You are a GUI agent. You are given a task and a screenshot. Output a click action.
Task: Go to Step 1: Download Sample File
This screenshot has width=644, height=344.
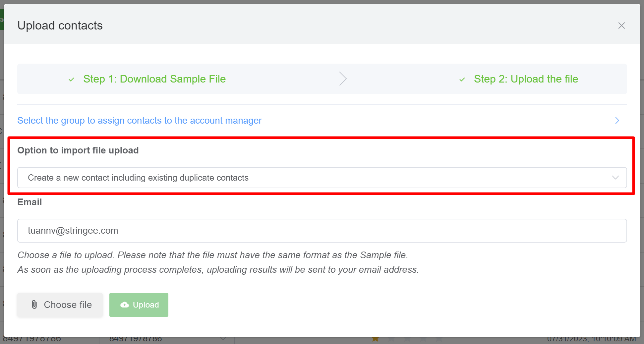coord(154,79)
